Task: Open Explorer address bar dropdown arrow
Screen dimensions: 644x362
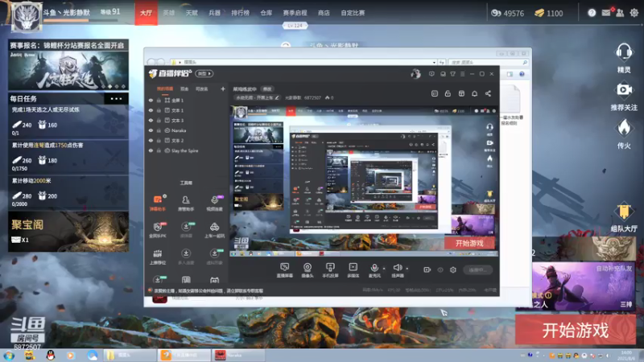Action: click(434, 63)
